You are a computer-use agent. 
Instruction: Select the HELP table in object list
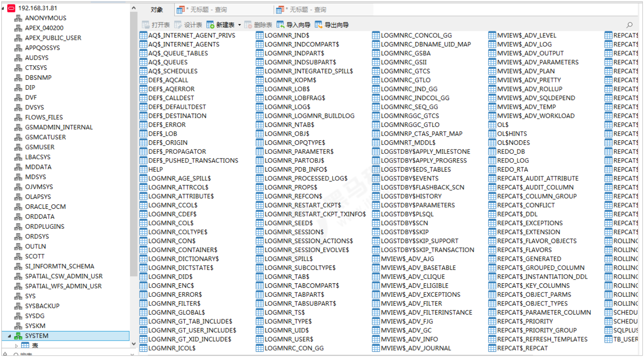coord(156,169)
